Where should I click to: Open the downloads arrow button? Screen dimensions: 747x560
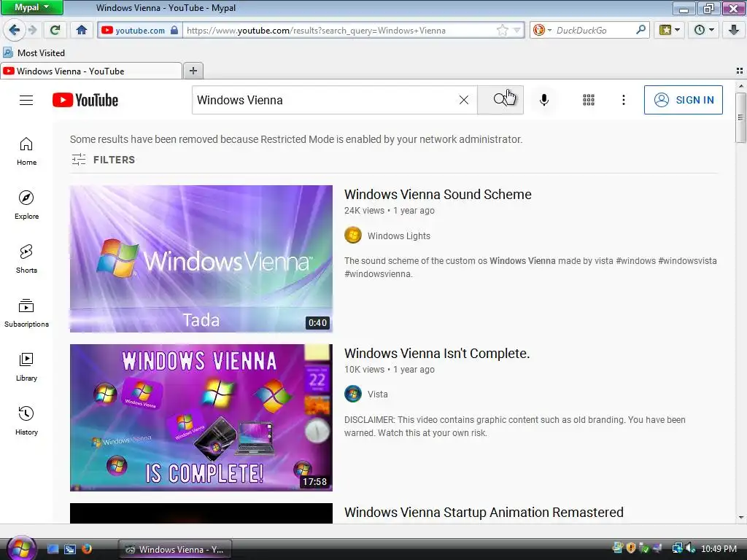734,30
